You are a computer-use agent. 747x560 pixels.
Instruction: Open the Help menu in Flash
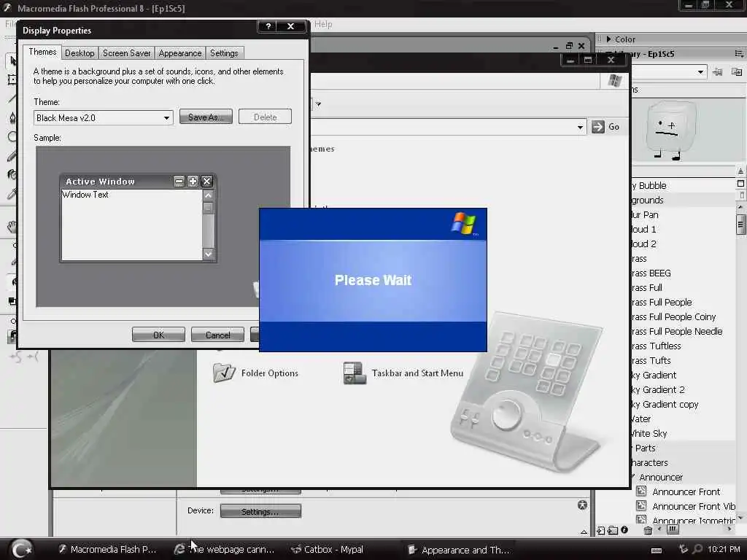[323, 24]
